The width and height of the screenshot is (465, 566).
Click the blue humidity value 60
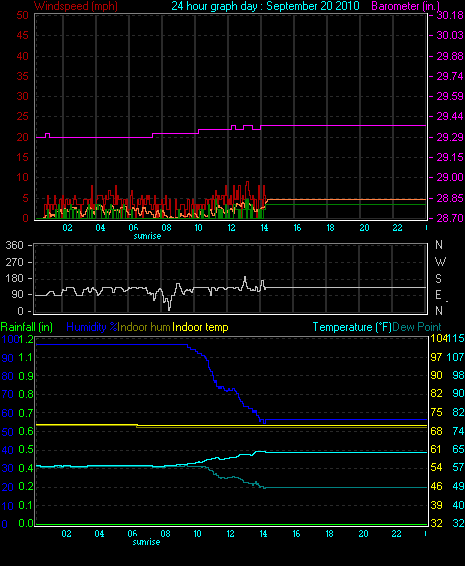pyautogui.click(x=8, y=413)
